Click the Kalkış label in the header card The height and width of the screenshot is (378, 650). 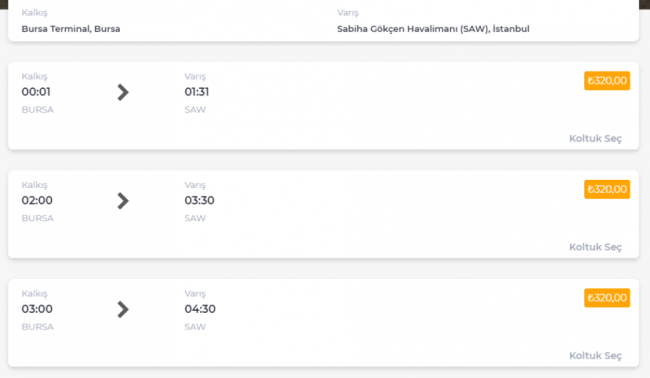[34, 13]
